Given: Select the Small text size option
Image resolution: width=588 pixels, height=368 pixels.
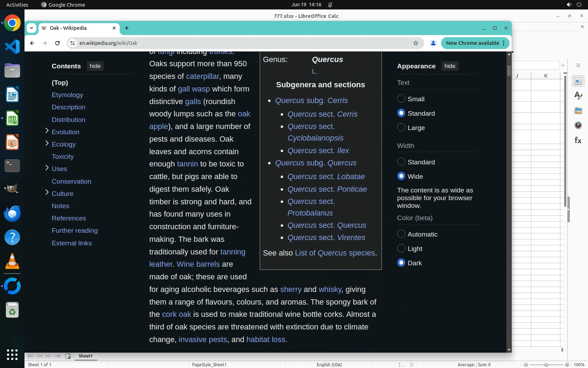Looking at the screenshot, I should 401,99.
